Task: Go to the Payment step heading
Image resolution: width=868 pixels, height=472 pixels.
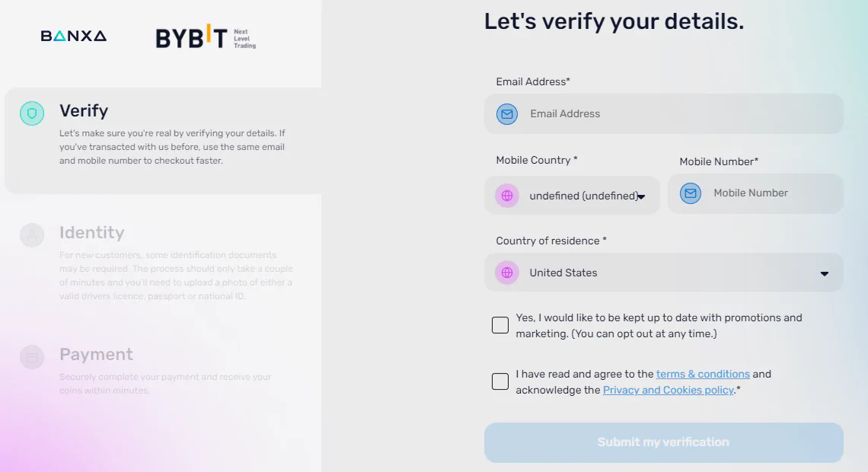Action: [97, 354]
